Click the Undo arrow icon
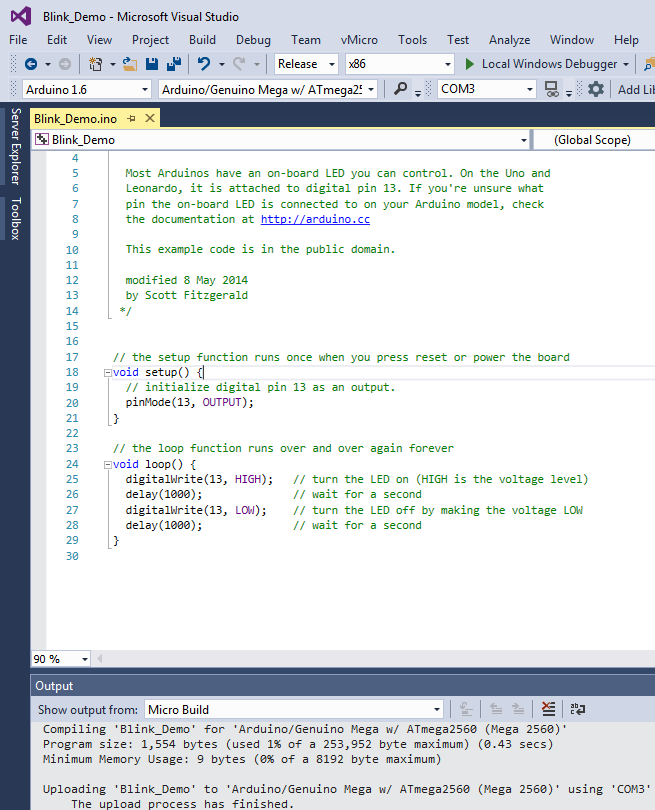 pyautogui.click(x=204, y=64)
